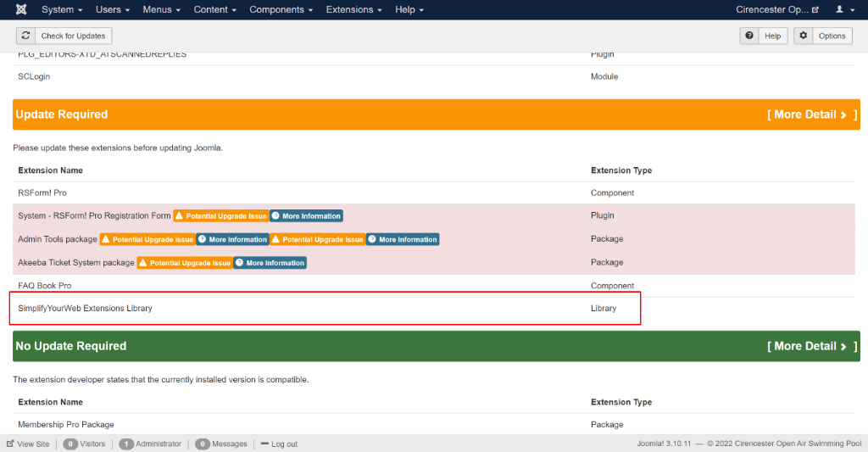The height and width of the screenshot is (452, 868).
Task: Click Log out in the status bar
Action: coord(279,444)
